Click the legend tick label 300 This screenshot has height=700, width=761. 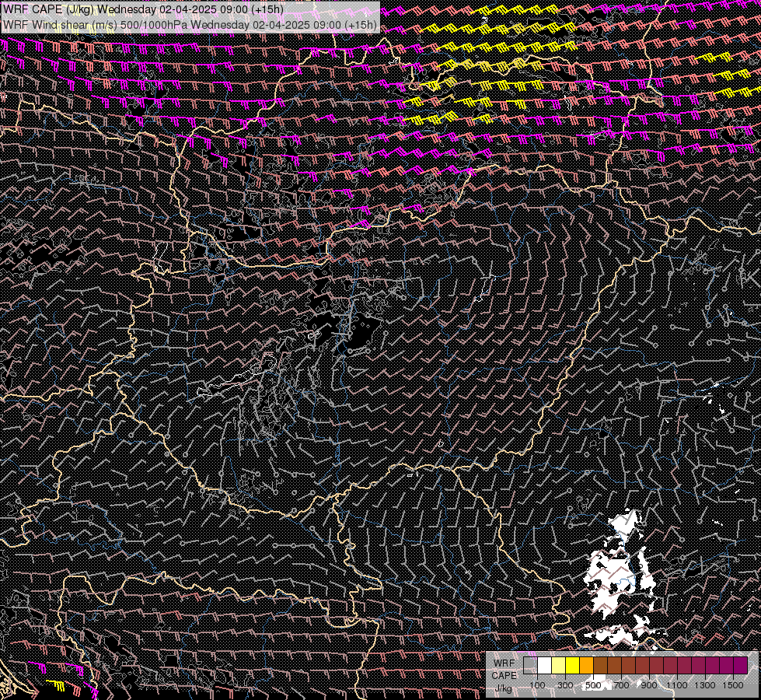click(x=565, y=685)
